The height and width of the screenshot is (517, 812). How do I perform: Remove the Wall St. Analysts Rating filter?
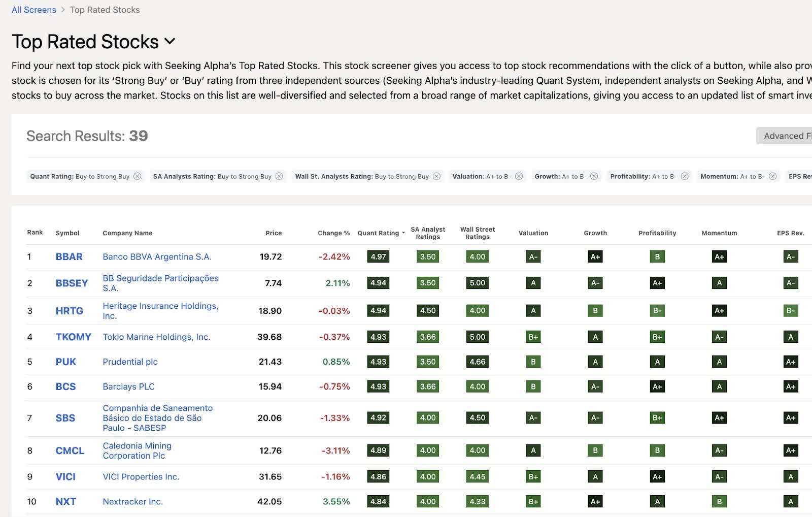tap(436, 176)
